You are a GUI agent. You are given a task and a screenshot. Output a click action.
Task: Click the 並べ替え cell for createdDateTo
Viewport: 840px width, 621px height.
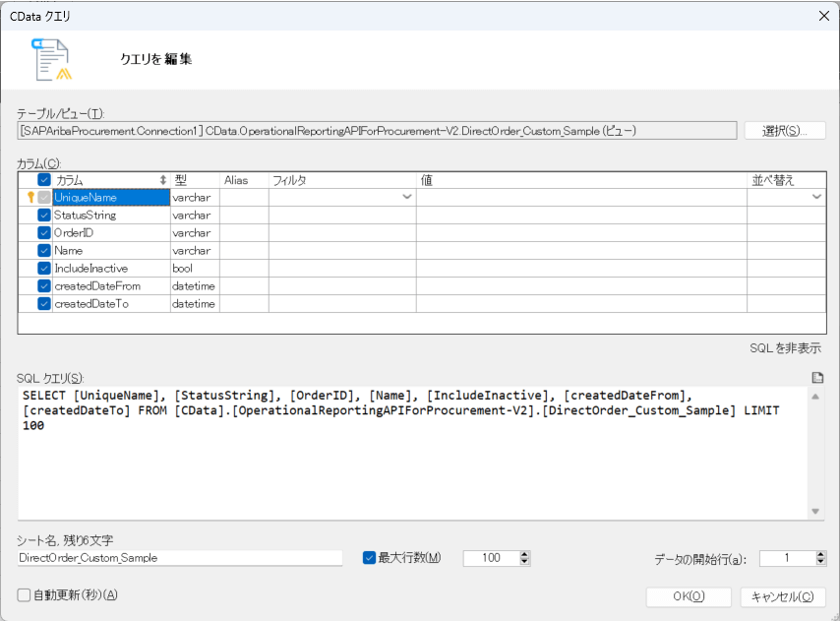[787, 303]
